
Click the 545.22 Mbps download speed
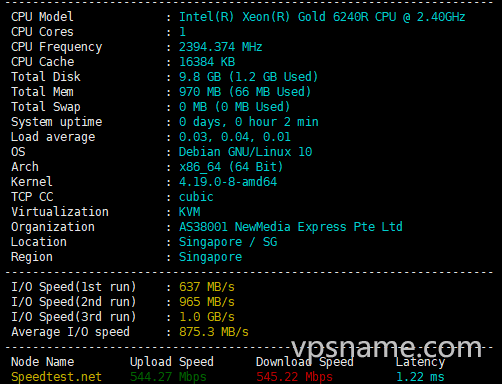pos(294,377)
